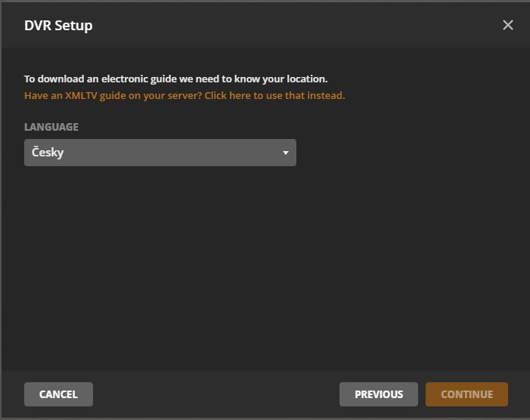Use the XMLTV guide link instead
Screen dimensions: 530x420
point(184,95)
